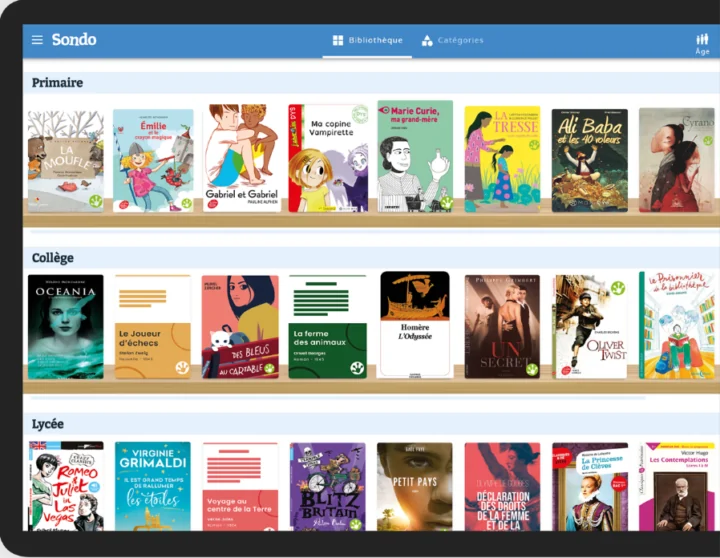Open the book Oceania
This screenshot has width=720, height=558.
pos(66,327)
